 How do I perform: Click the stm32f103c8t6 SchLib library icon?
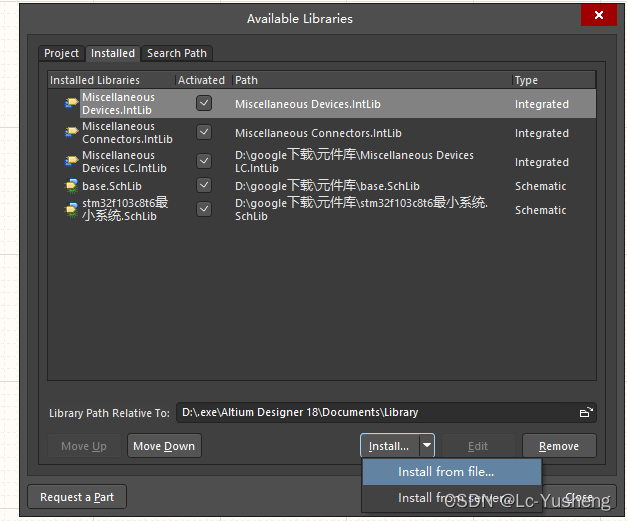pyautogui.click(x=71, y=209)
